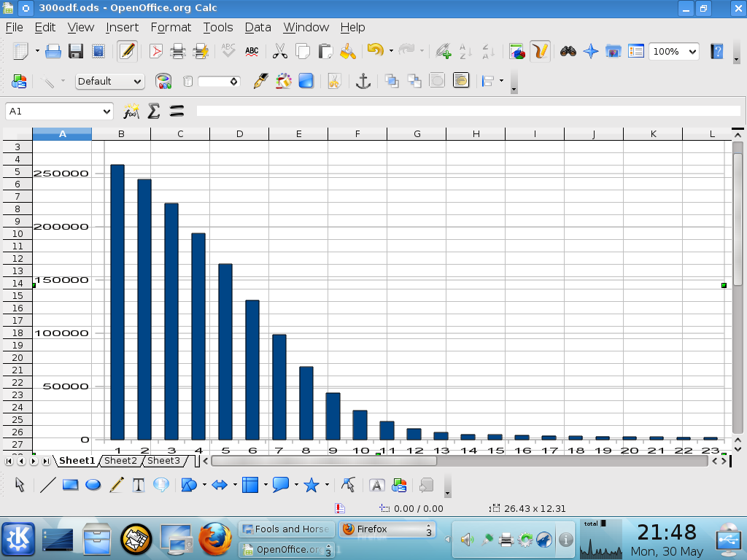Toggle Show Draw Functions button
The height and width of the screenshot is (560, 747).
click(540, 51)
